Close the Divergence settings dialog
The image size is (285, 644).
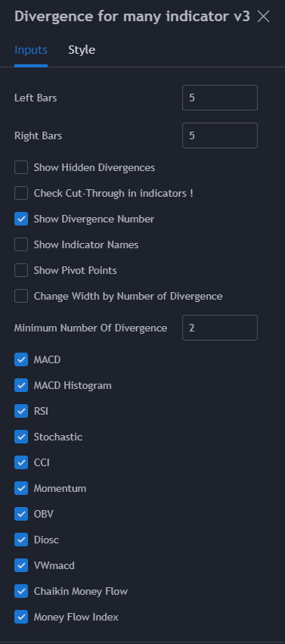pos(263,17)
